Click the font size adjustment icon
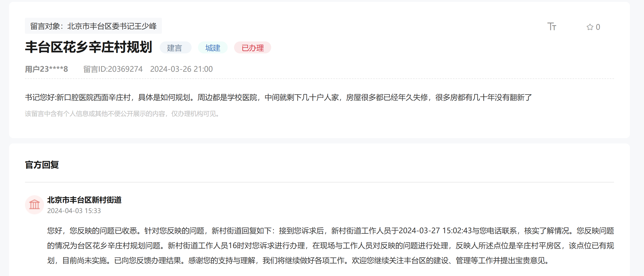 552,27
